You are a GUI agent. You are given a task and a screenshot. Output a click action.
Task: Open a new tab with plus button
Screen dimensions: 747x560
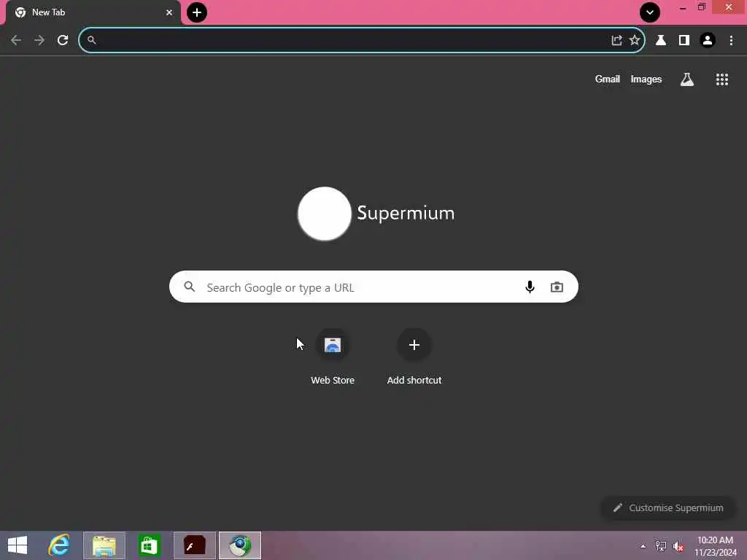click(197, 12)
